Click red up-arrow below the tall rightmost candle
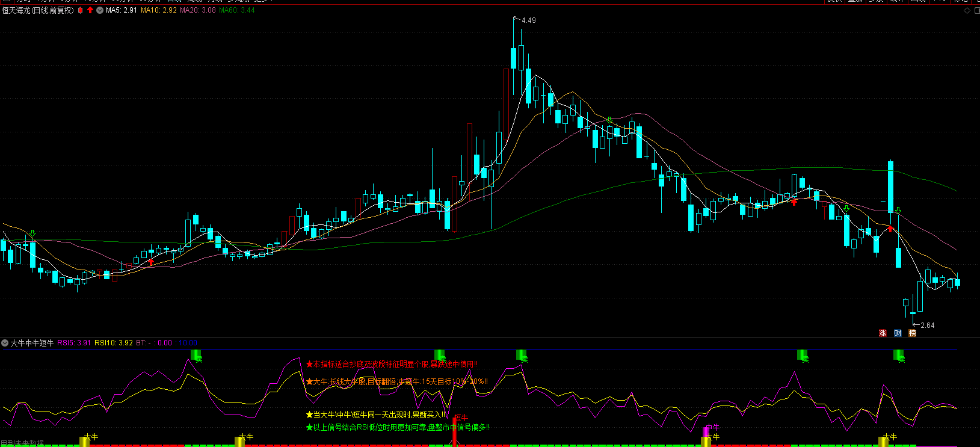980x447 pixels. click(x=891, y=228)
